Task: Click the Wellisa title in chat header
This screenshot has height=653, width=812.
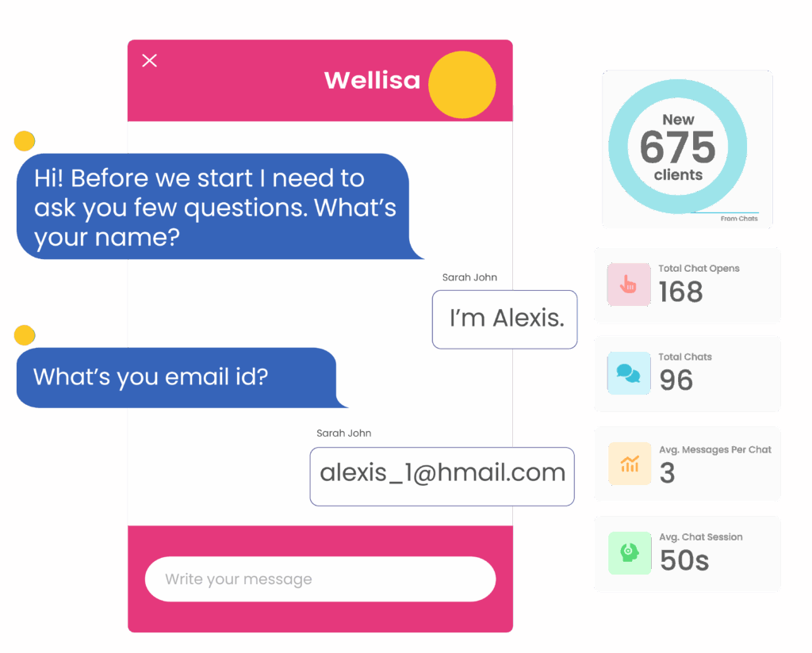Action: pyautogui.click(x=372, y=80)
